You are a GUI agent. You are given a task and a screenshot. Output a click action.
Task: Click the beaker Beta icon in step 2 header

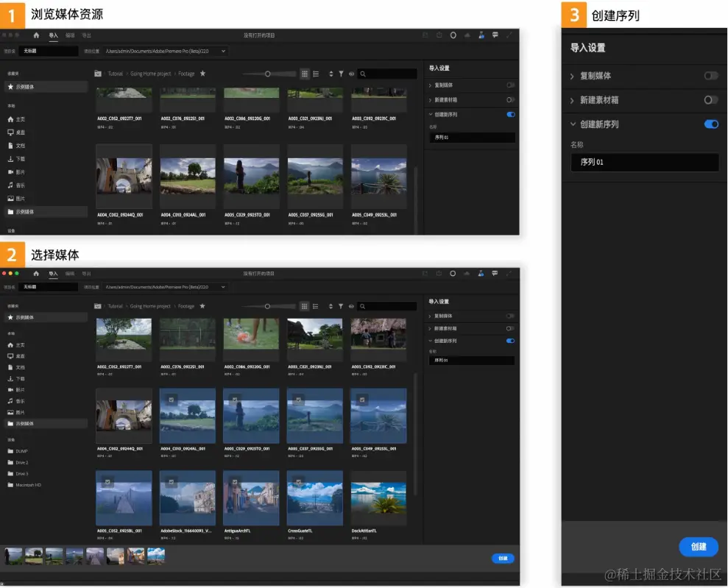point(481,273)
